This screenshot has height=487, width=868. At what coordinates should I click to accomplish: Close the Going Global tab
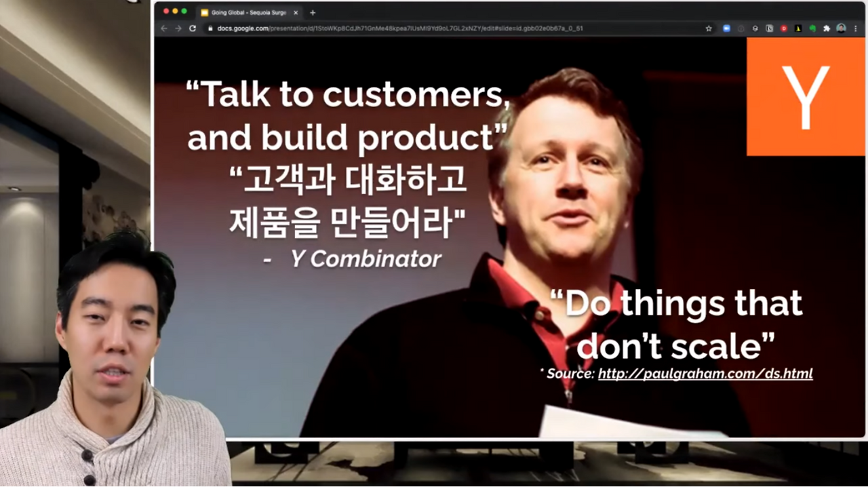(x=296, y=12)
